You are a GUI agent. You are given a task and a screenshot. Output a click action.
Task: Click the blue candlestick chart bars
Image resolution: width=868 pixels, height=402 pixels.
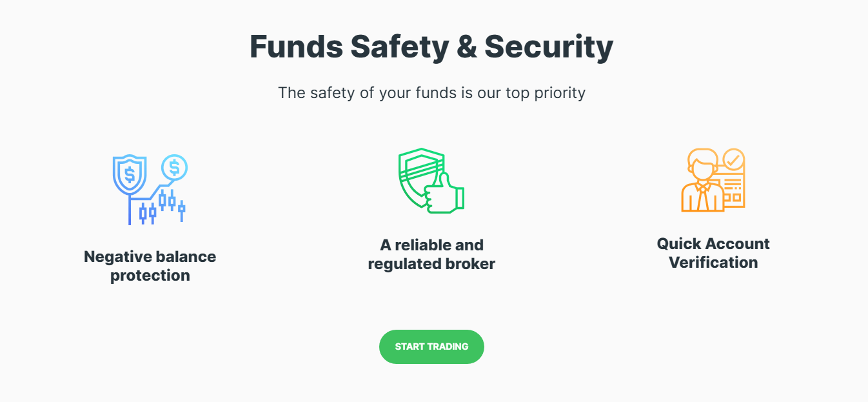click(163, 206)
